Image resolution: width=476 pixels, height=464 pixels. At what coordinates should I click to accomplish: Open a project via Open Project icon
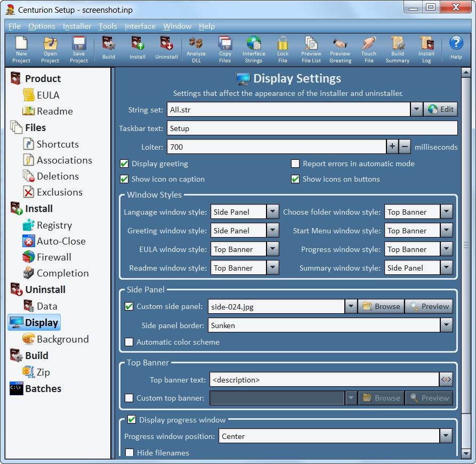click(x=50, y=50)
